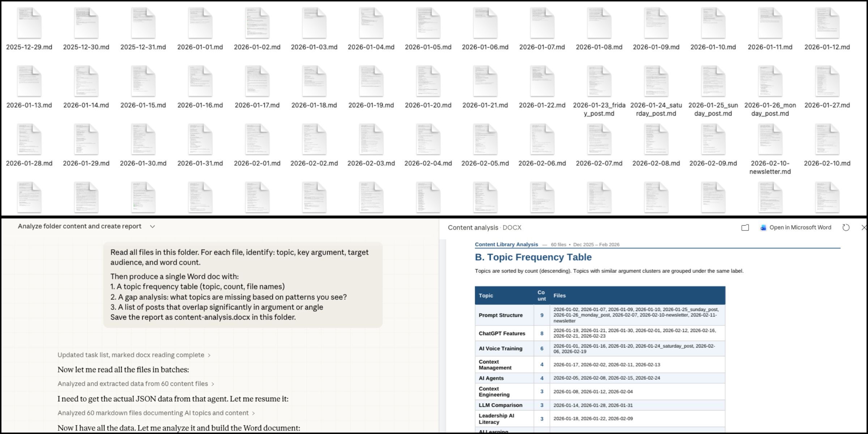
Task: Click 'Open in Microsoft Word' button
Action: 800,227
